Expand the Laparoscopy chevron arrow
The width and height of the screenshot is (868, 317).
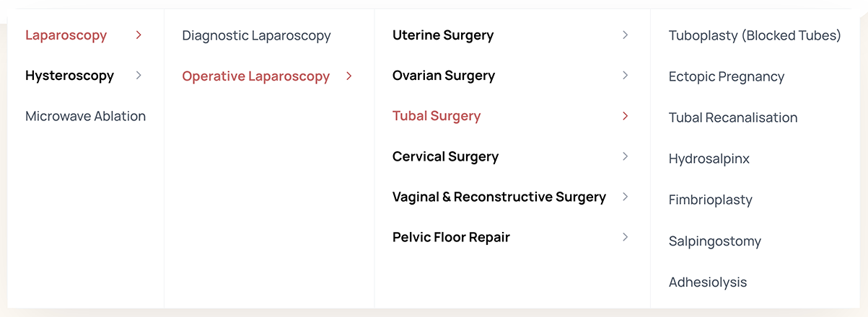click(139, 35)
